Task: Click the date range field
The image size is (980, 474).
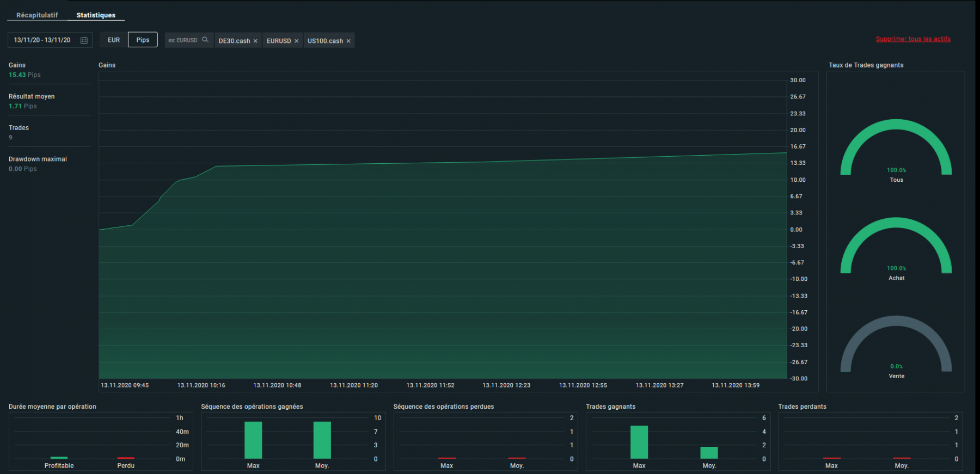Action: pyautogui.click(x=42, y=40)
